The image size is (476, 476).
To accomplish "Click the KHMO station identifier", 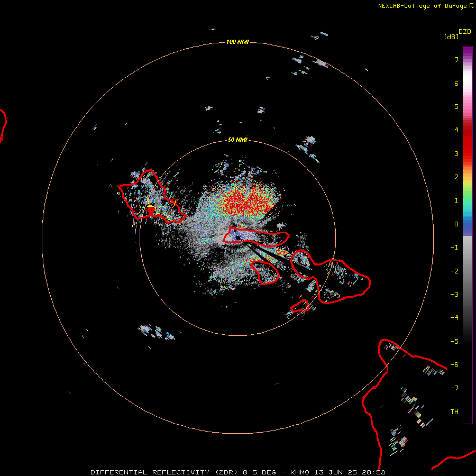I will 300,472.
